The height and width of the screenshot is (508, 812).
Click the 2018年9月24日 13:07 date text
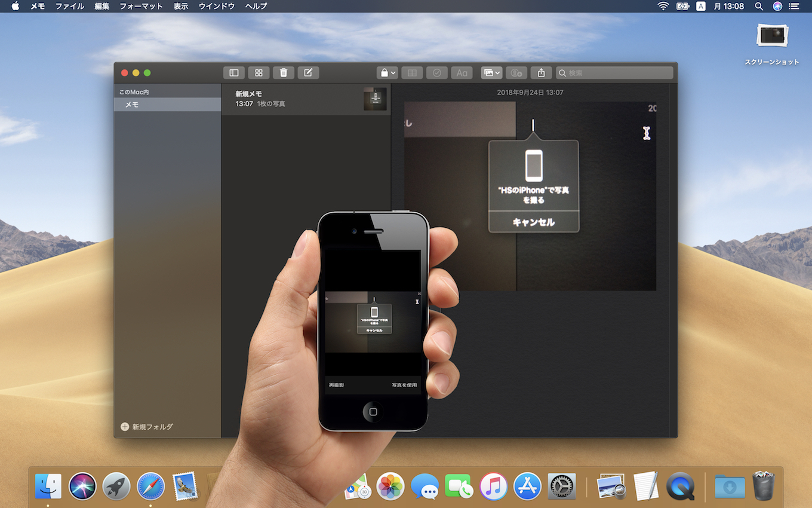tap(530, 93)
